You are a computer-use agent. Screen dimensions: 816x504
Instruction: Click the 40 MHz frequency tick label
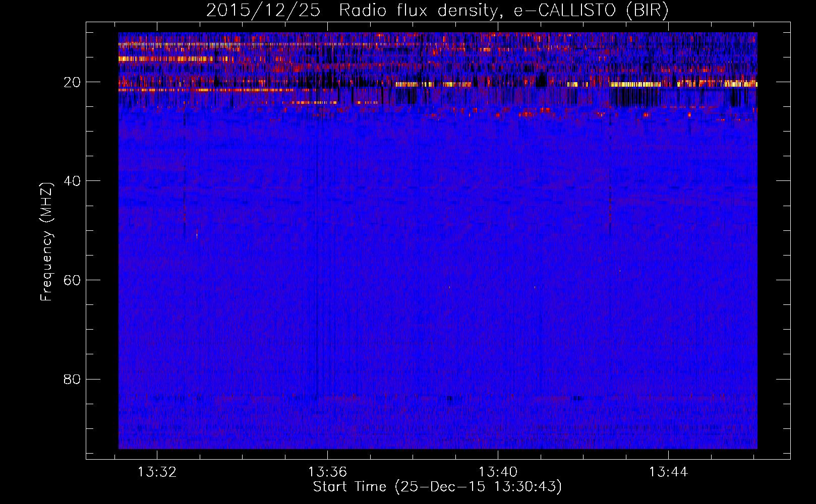pos(73,181)
